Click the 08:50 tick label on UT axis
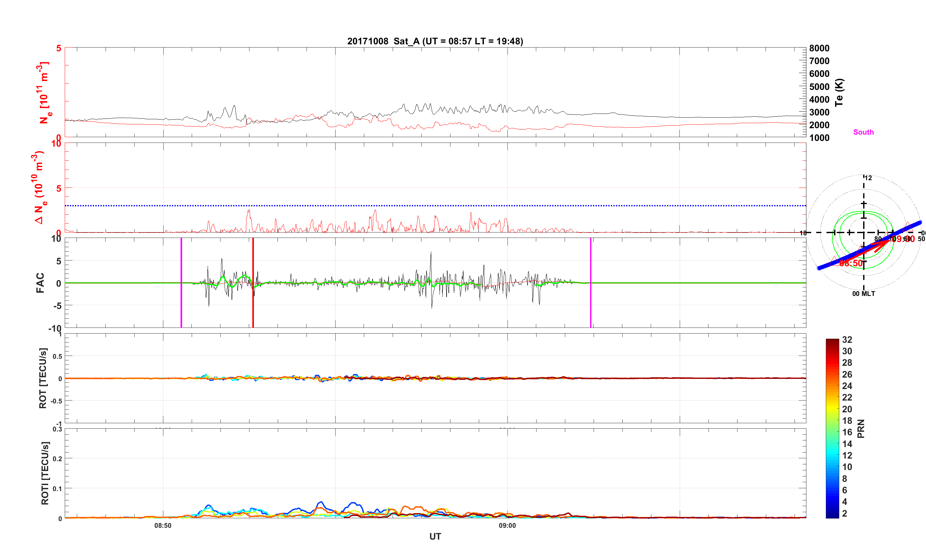The height and width of the screenshot is (560, 926). (163, 526)
